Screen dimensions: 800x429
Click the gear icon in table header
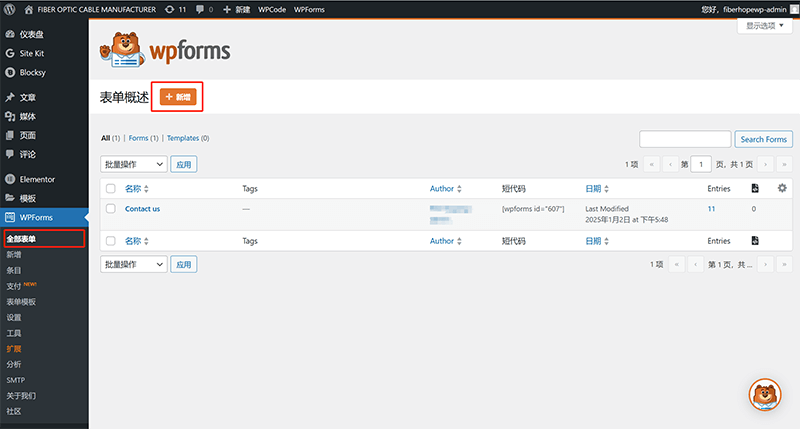pos(782,188)
